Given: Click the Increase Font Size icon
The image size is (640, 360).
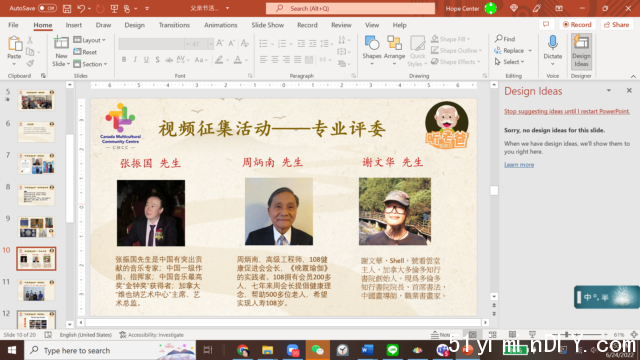Looking at the screenshot, I should [x=220, y=43].
